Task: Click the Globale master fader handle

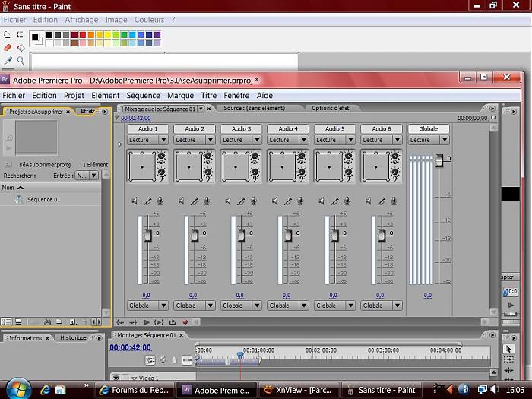Action: (x=439, y=160)
